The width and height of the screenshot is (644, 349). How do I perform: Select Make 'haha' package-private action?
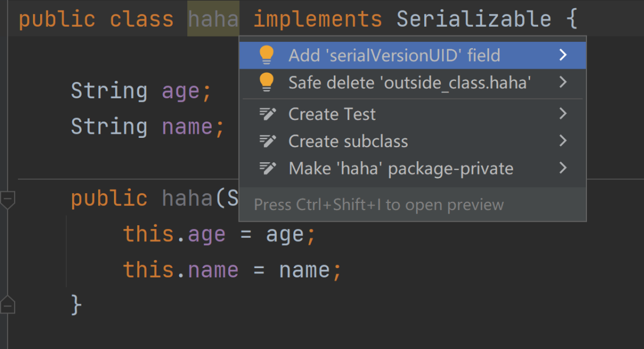point(401,169)
